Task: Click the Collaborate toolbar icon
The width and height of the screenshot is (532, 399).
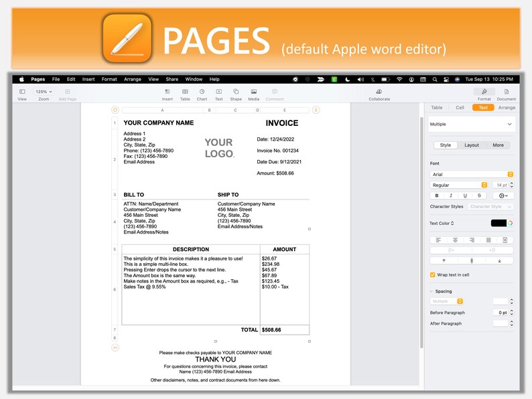Action: 379,92
